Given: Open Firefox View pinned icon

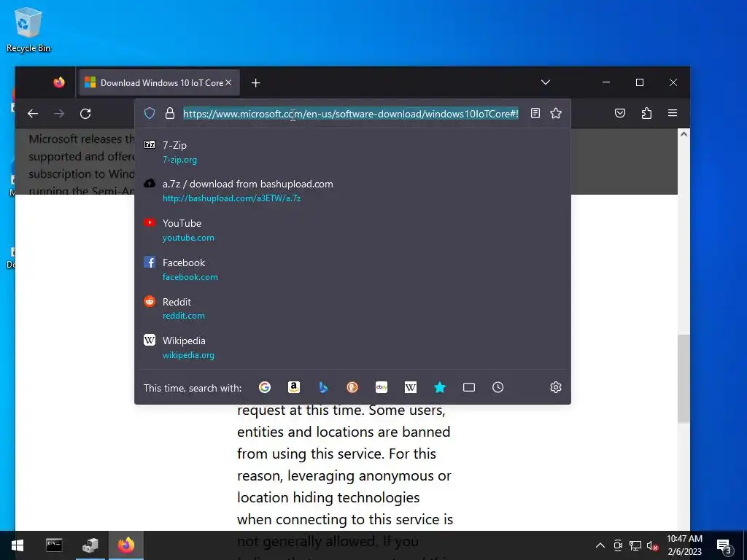Looking at the screenshot, I should (59, 82).
